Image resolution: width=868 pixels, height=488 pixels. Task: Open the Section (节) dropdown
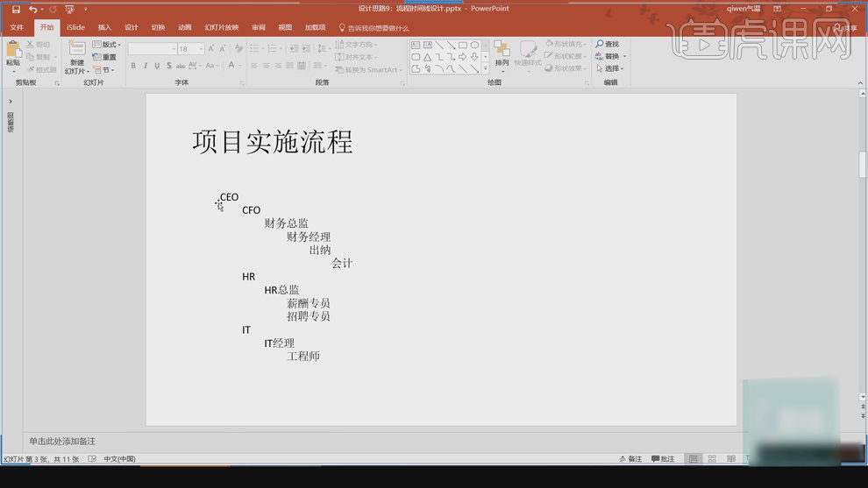pos(103,70)
